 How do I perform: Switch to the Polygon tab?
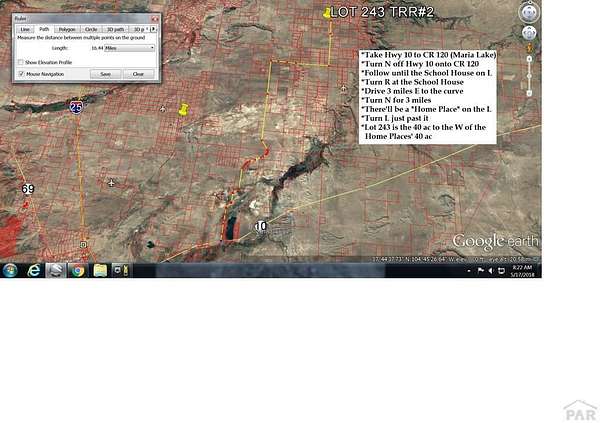67,30
